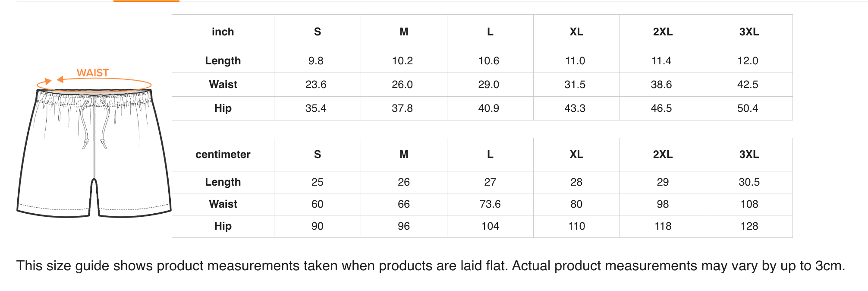
Task: Click the orange WAIST label on diagram
Action: tap(93, 73)
